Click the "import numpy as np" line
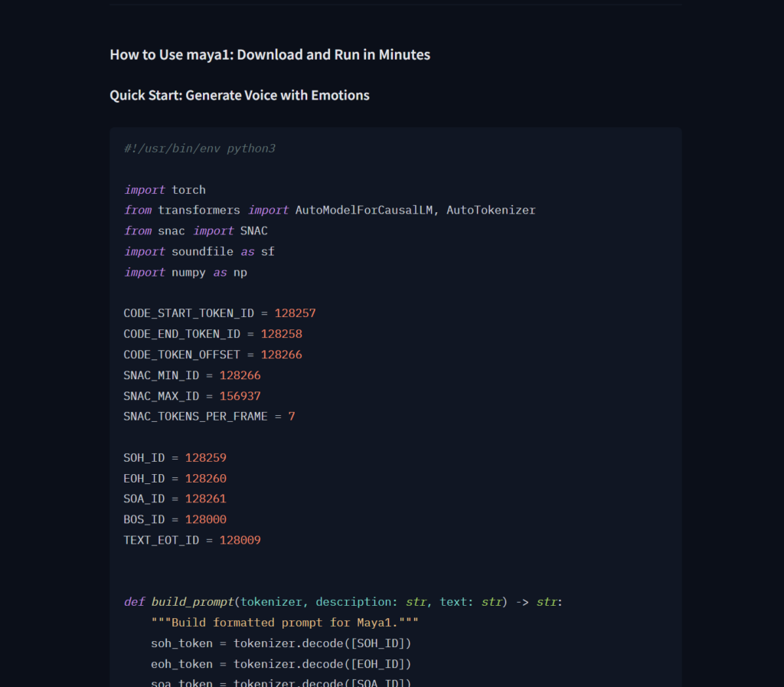This screenshot has width=784, height=687. click(x=185, y=272)
